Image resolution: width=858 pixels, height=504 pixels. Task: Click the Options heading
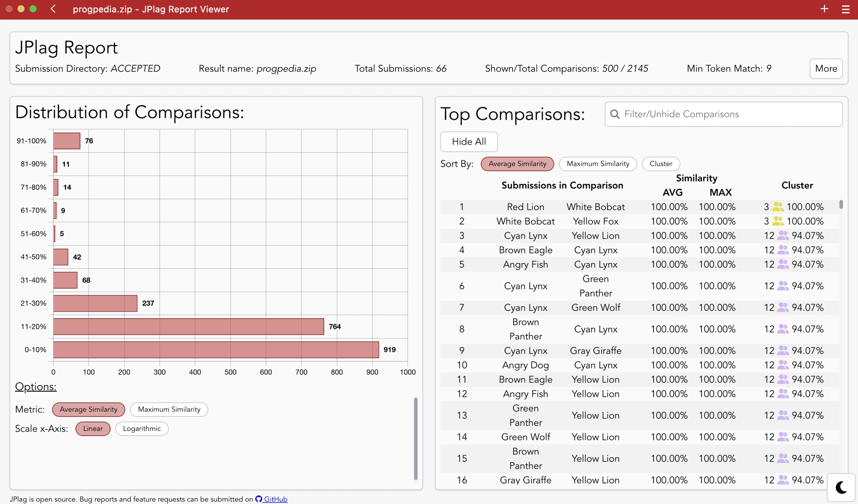(x=36, y=386)
